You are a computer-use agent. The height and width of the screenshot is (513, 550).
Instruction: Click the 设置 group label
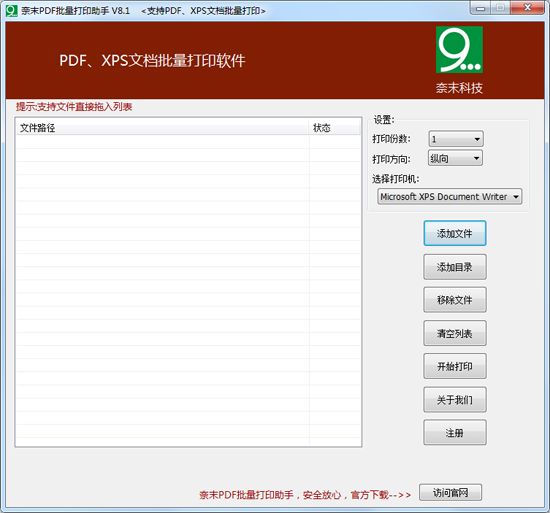click(x=384, y=120)
